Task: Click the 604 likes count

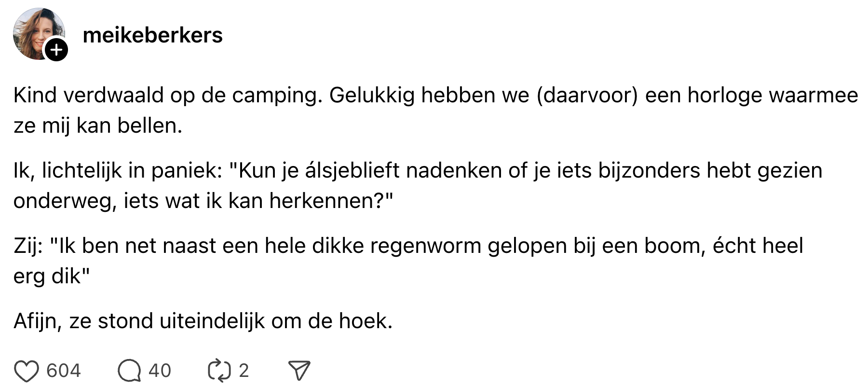Action: click(x=63, y=371)
